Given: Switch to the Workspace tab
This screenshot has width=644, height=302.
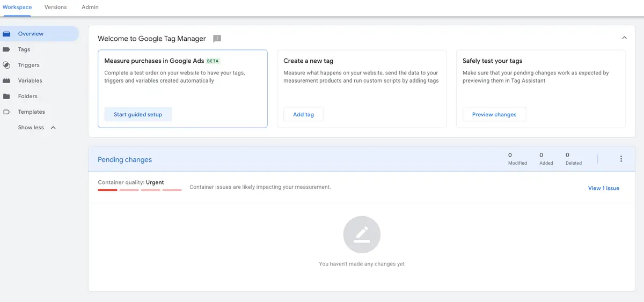Looking at the screenshot, I should click(x=17, y=7).
